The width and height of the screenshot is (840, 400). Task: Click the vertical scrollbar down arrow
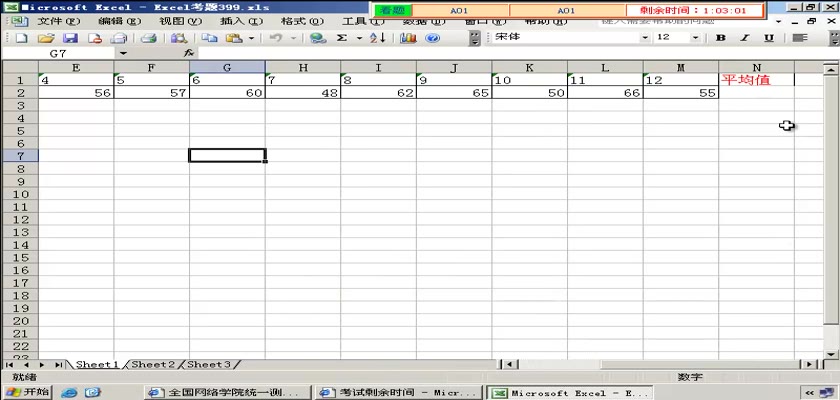(831, 354)
